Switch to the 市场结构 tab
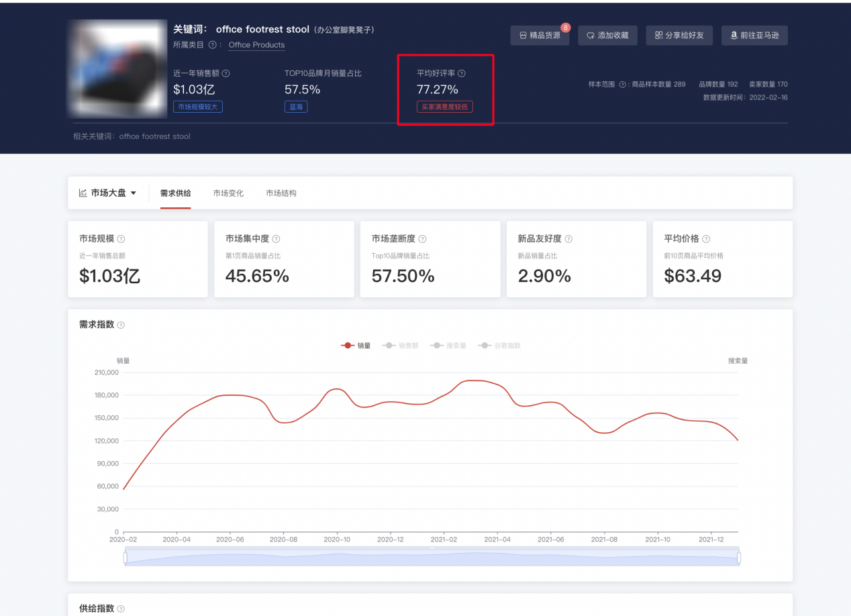The width and height of the screenshot is (851, 616). coord(281,193)
